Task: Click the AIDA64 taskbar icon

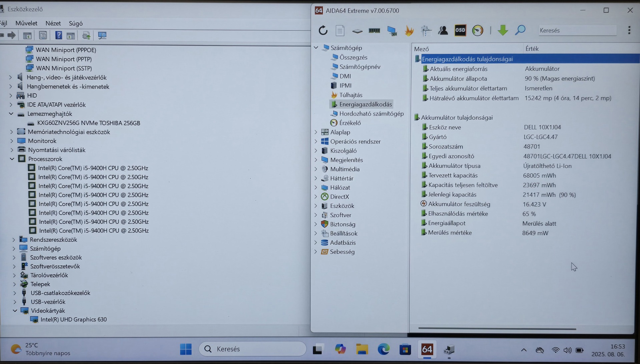Action: (x=427, y=349)
